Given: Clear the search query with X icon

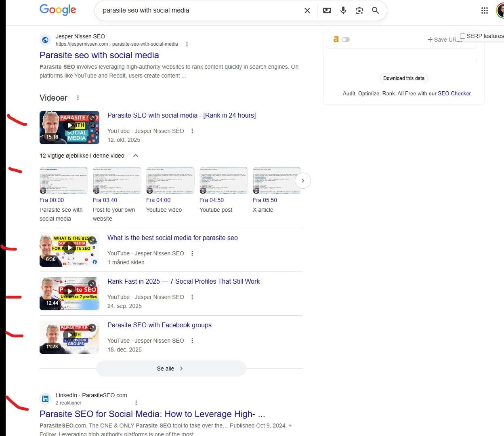Looking at the screenshot, I should [x=307, y=11].
